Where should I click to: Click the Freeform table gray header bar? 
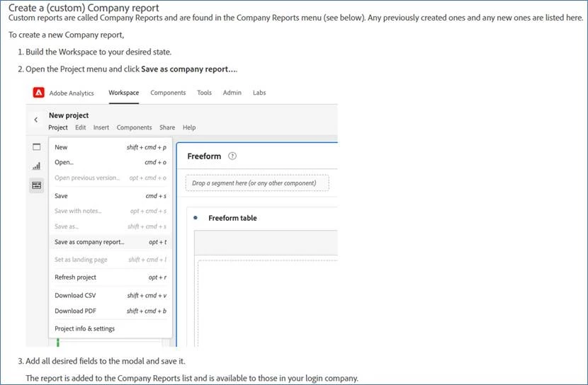(266, 243)
